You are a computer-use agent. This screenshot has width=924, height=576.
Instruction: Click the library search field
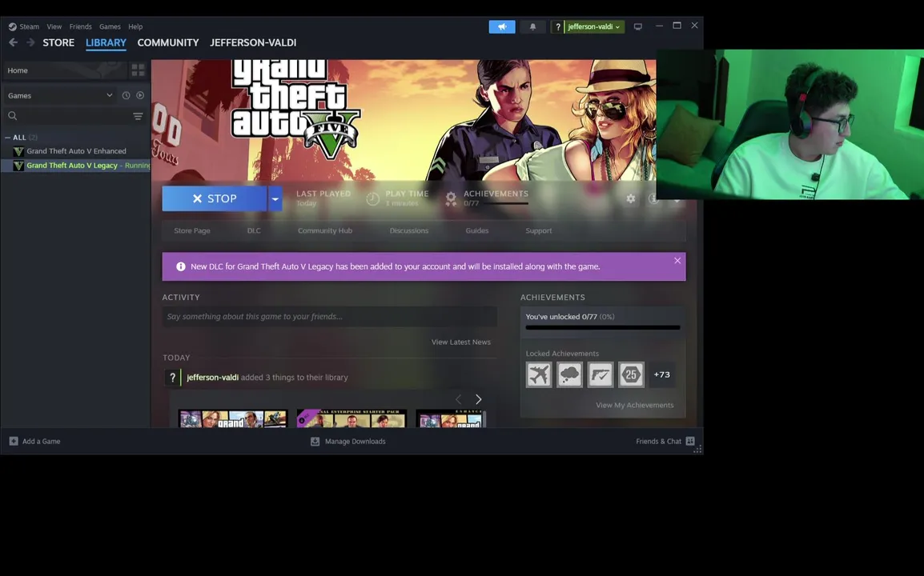pos(74,116)
